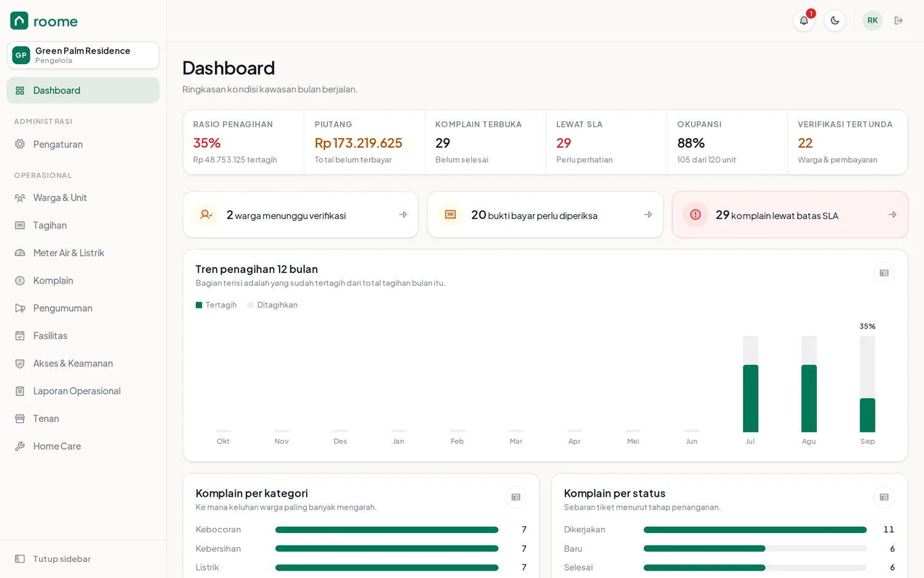Image resolution: width=924 pixels, height=578 pixels.
Task: Toggle table view for Tren penagihan
Action: (884, 273)
